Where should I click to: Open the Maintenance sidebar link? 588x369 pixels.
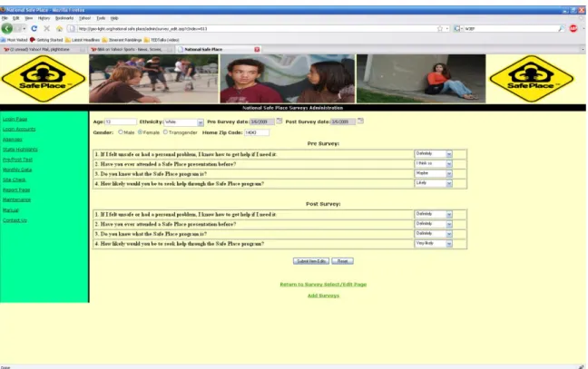pyautogui.click(x=17, y=199)
